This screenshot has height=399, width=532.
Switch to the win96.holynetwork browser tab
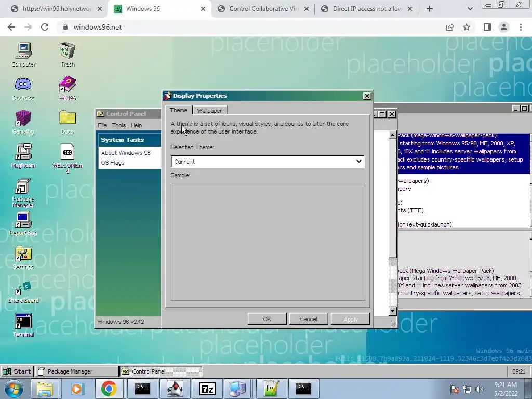pos(57,9)
